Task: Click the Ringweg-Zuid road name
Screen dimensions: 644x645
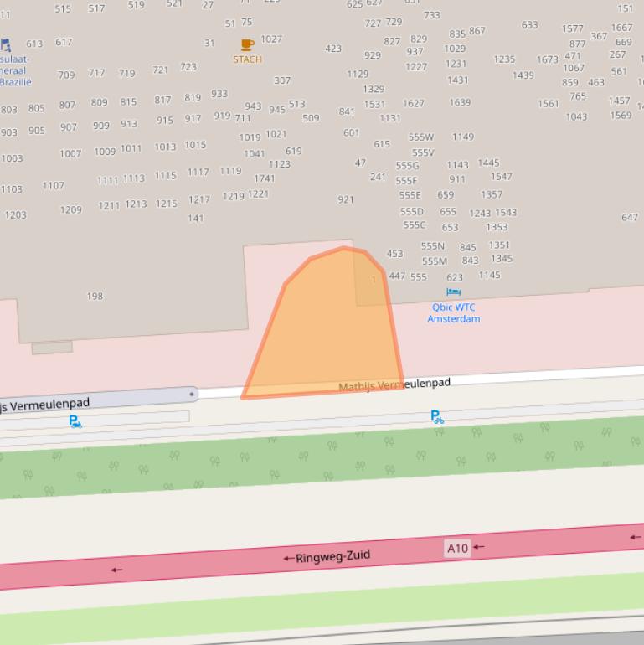Action: coord(332,555)
